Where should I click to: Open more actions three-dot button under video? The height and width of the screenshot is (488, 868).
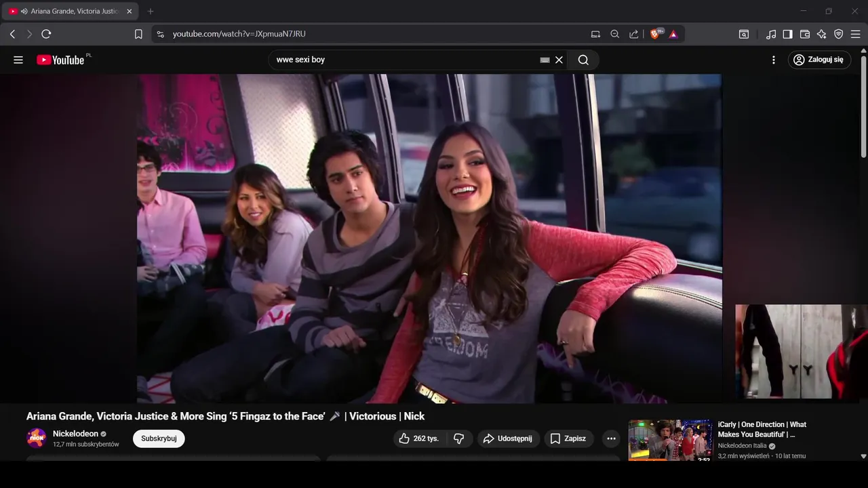tap(611, 439)
